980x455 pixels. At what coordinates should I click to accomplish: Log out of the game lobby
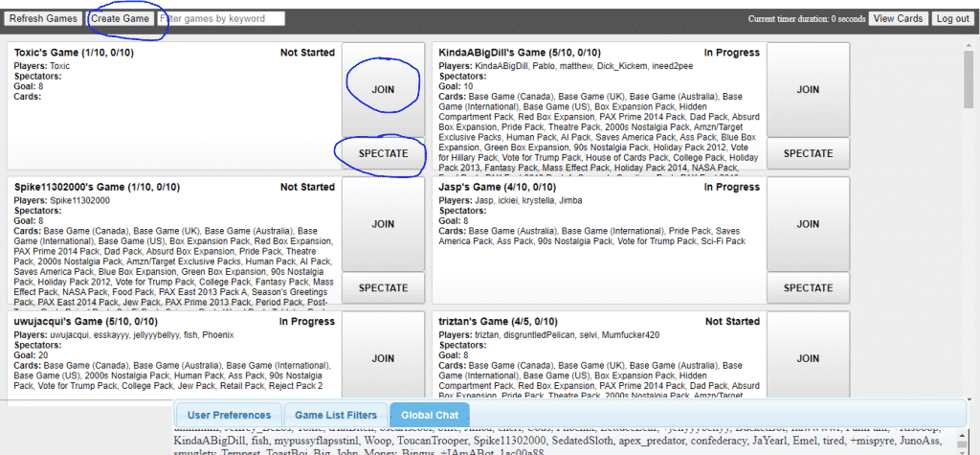[952, 18]
